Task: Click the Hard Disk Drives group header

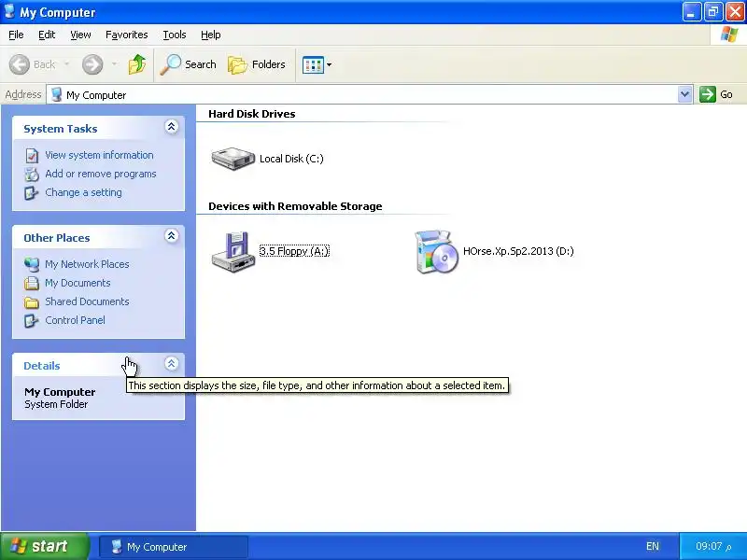Action: [251, 114]
